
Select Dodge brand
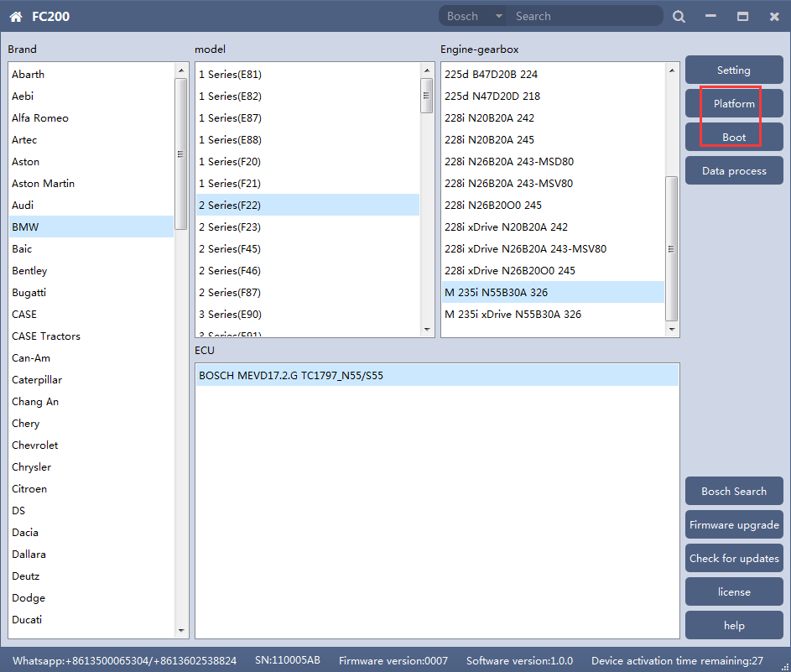[91, 598]
